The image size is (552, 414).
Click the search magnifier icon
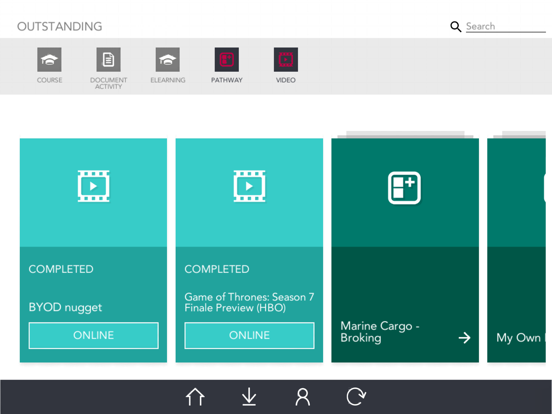(x=456, y=26)
